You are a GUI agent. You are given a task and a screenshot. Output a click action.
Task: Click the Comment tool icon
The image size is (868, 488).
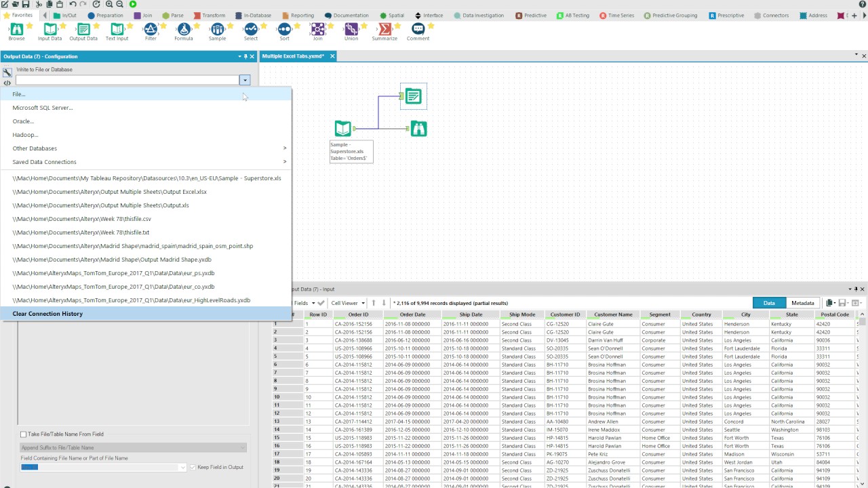point(418,28)
